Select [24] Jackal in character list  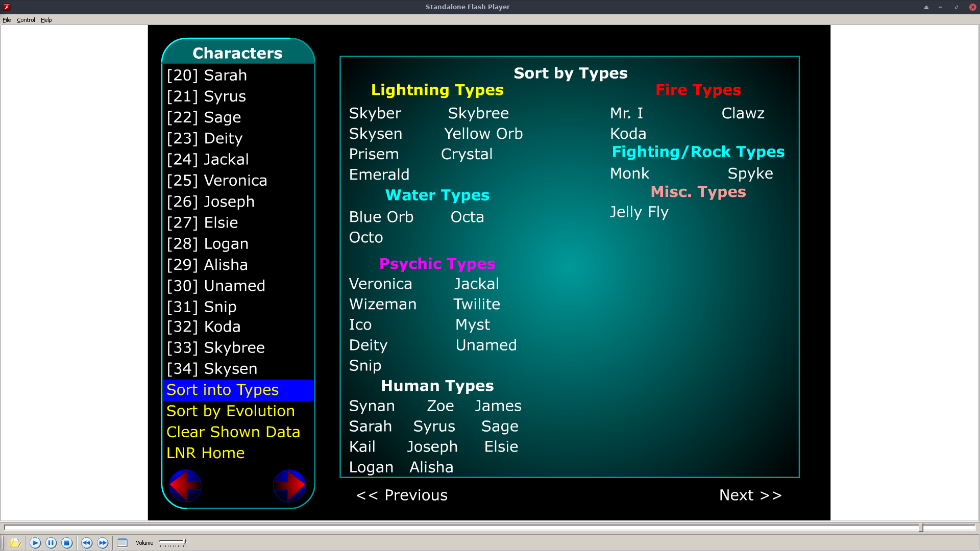[208, 159]
